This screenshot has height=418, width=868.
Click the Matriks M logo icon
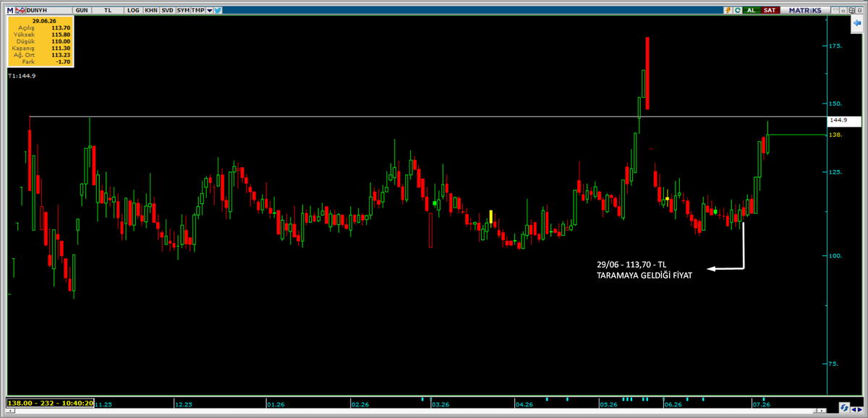coord(9,10)
